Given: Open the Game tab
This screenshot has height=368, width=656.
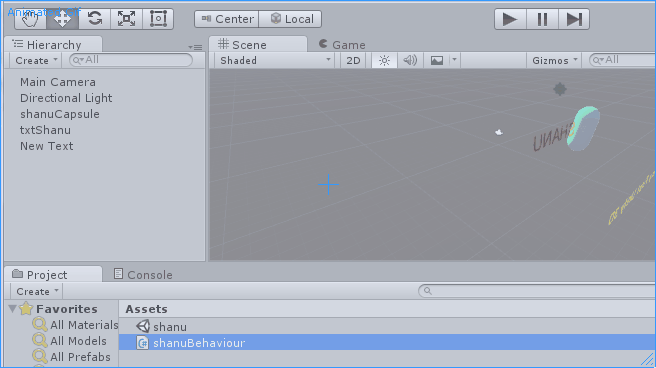Looking at the screenshot, I should [342, 44].
